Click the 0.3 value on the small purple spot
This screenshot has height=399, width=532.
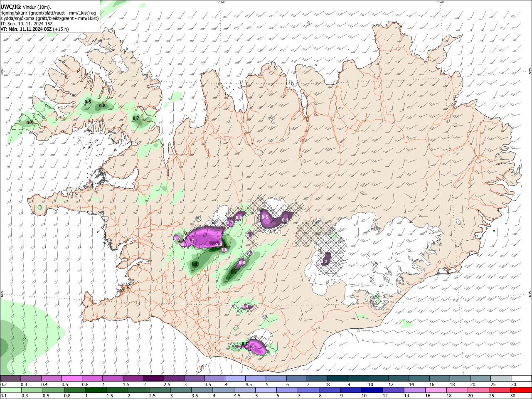(250, 234)
